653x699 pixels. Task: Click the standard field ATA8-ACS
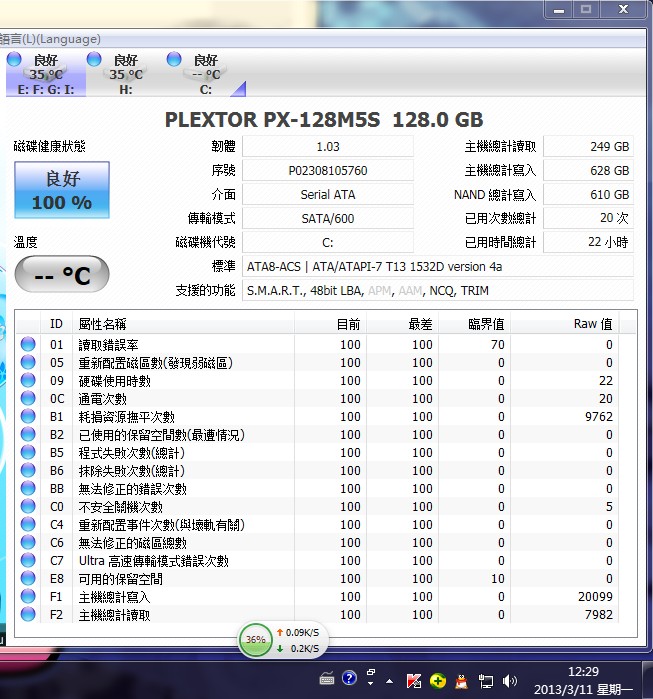[x=438, y=267]
